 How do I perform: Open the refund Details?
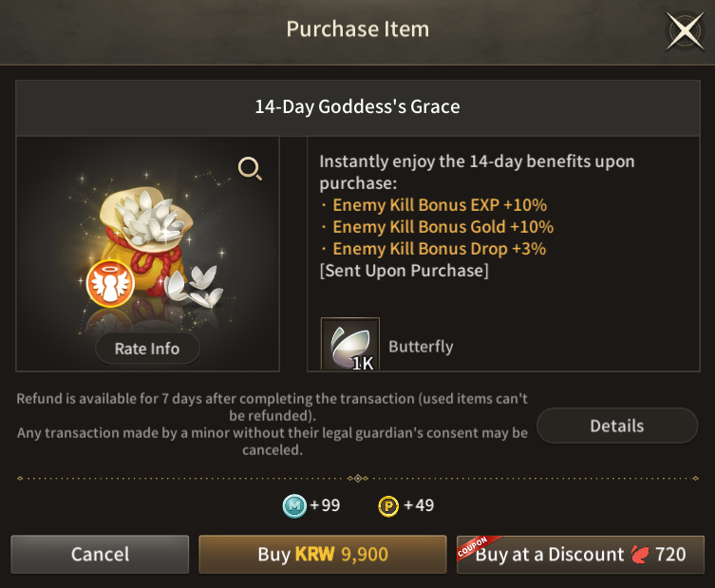tap(617, 426)
